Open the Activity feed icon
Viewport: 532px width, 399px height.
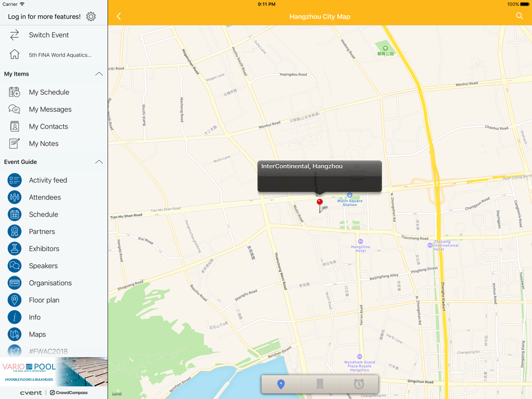click(x=14, y=180)
